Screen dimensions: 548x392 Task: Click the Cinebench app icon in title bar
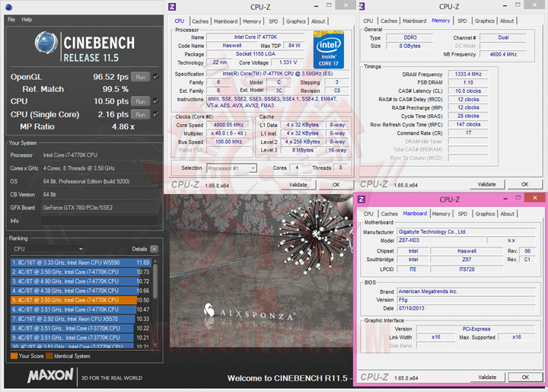click(x=9, y=7)
